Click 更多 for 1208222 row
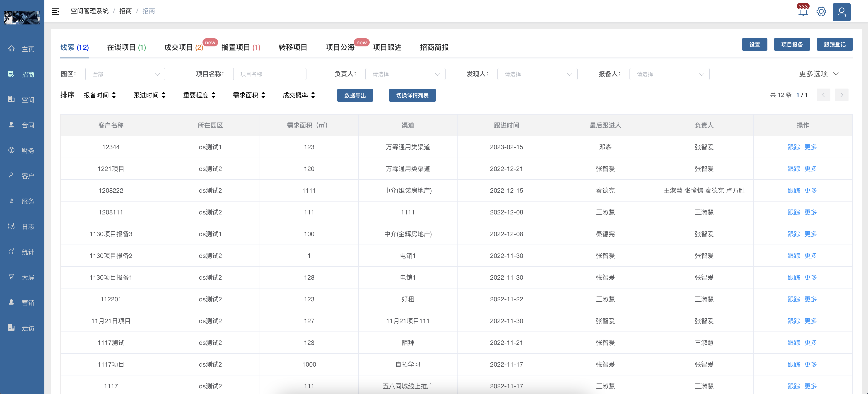The image size is (868, 394). (x=810, y=191)
